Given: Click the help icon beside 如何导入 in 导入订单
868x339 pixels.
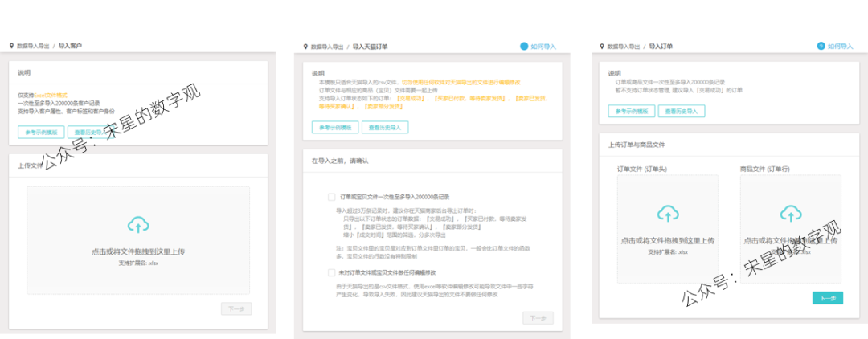Looking at the screenshot, I should [x=821, y=47].
